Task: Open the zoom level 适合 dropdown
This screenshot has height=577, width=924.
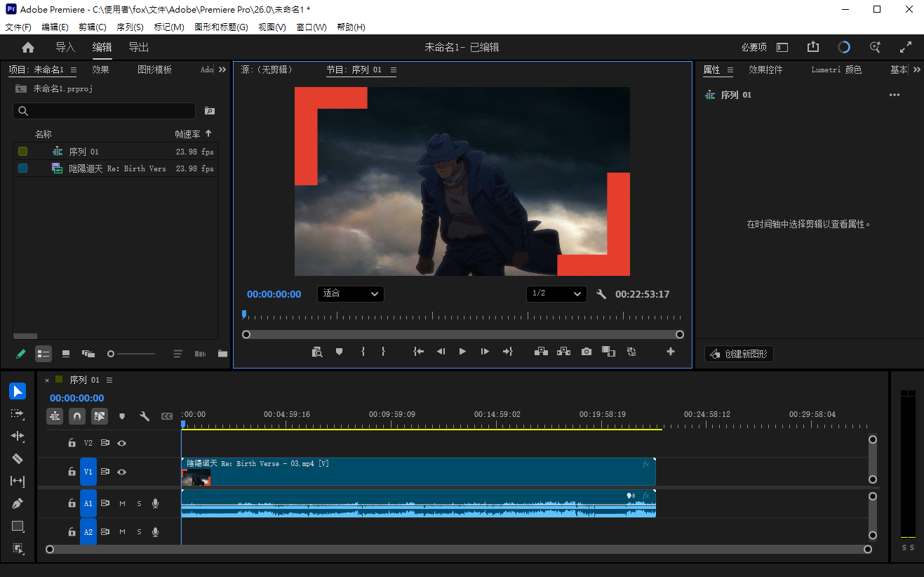Action: point(351,293)
